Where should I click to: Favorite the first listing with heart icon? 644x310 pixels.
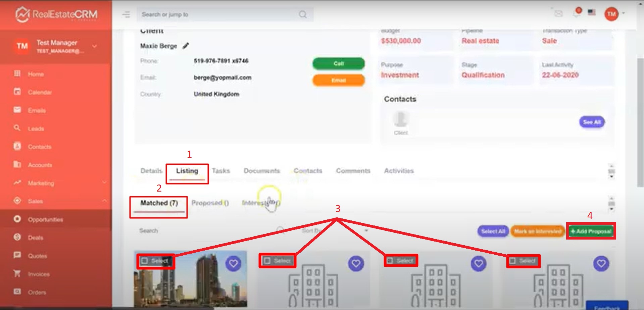[233, 263]
